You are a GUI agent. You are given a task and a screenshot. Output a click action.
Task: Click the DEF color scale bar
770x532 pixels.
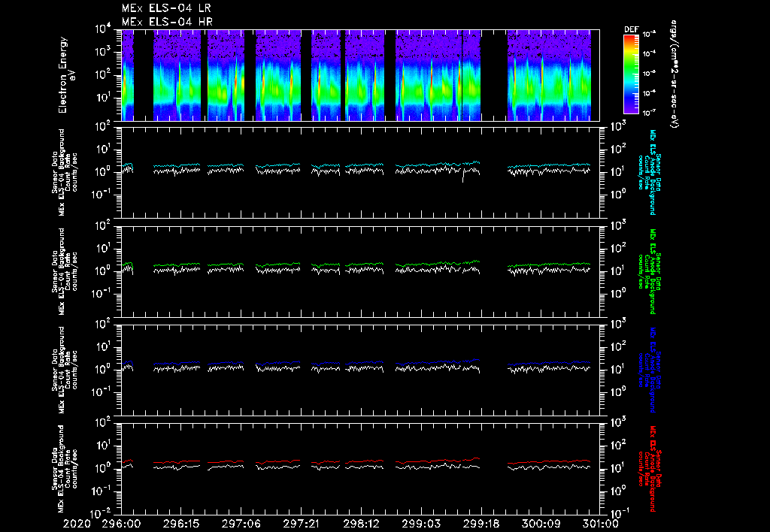(631, 74)
